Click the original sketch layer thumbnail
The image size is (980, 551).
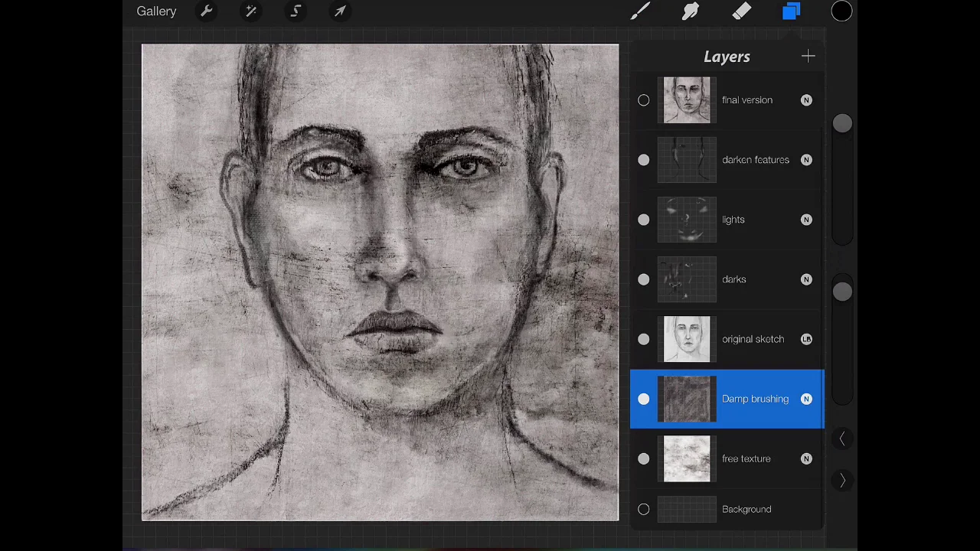pos(687,339)
